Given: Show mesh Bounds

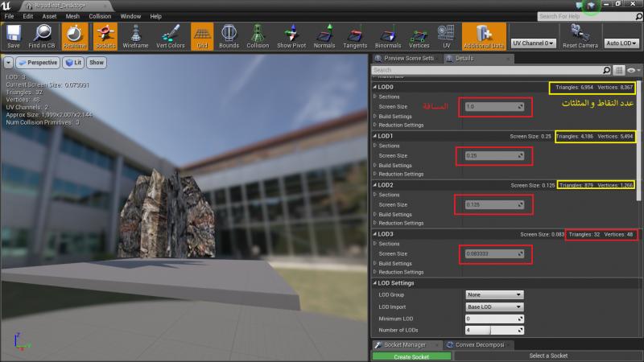Looking at the screenshot, I should pos(229,36).
